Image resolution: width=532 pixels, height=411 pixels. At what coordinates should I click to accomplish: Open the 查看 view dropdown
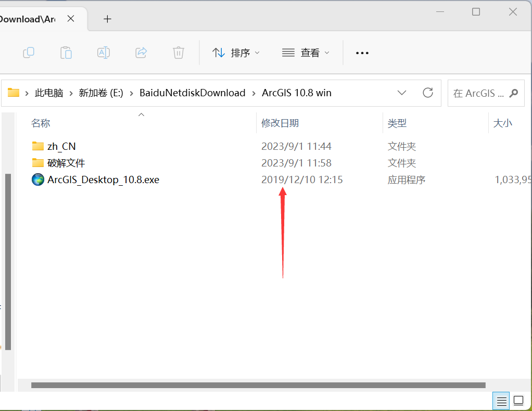306,53
